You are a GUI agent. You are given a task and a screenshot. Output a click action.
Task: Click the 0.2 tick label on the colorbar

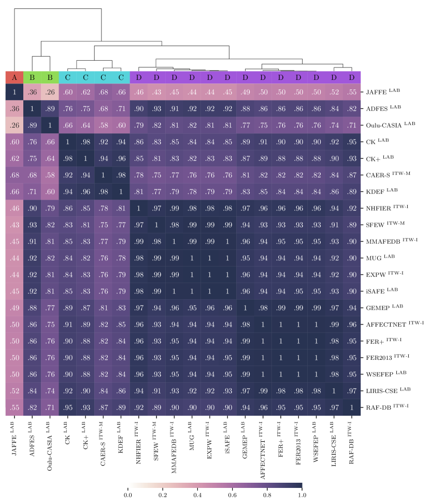pyautogui.click(x=163, y=495)
